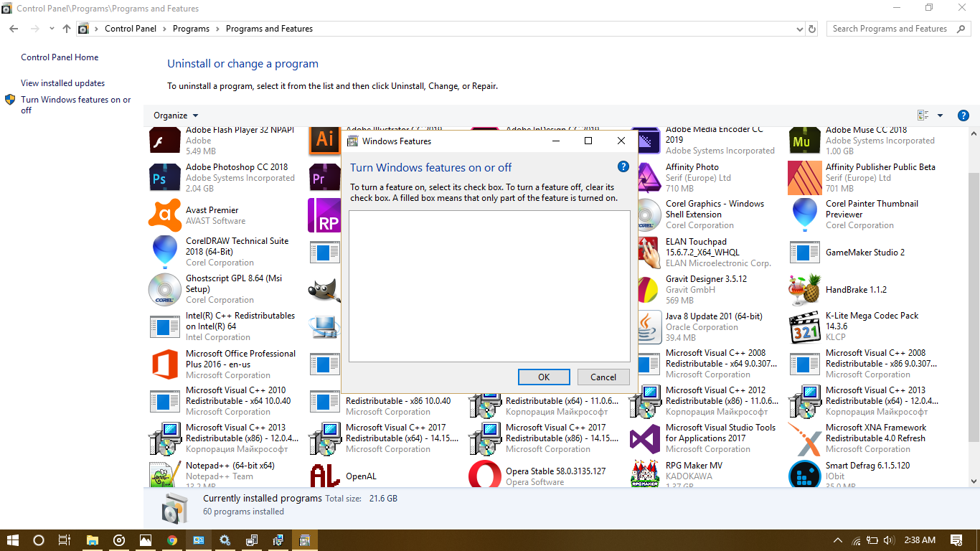Click Cancel in Windows Features dialog
The height and width of the screenshot is (551, 980).
pos(603,377)
